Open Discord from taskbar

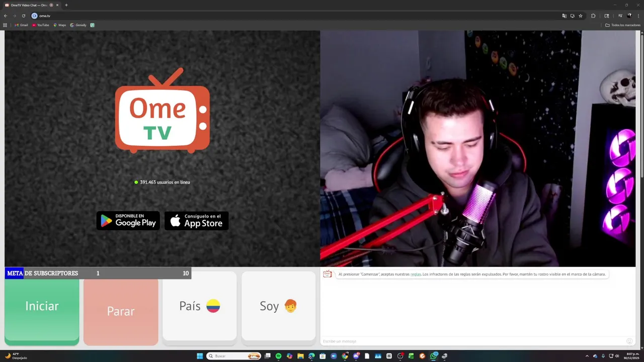[356, 356]
